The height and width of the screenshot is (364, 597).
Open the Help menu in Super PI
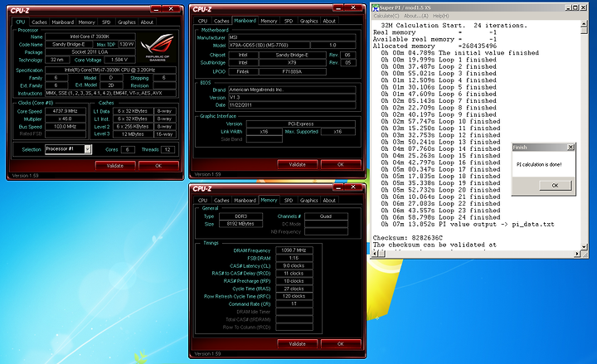[x=441, y=16]
